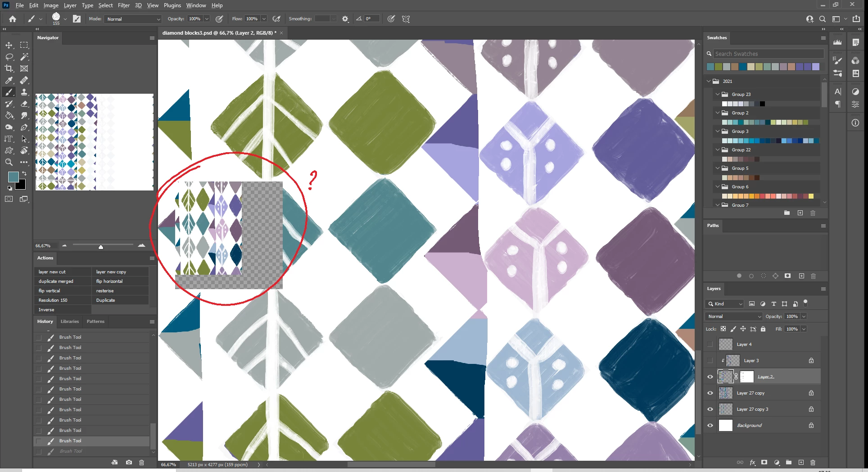Switch to Libraries tab
Screen dimensions: 868x472
70,322
